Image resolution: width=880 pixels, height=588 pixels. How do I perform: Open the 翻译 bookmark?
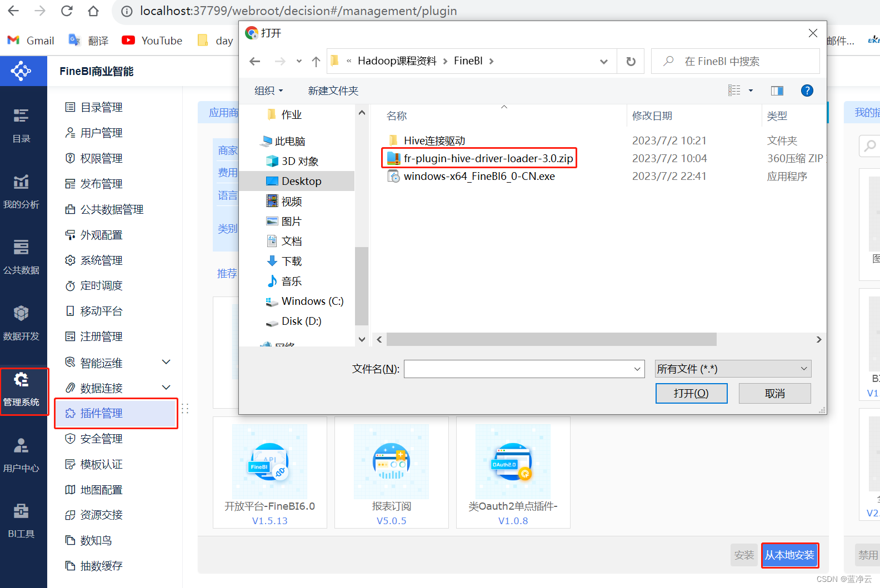88,41
